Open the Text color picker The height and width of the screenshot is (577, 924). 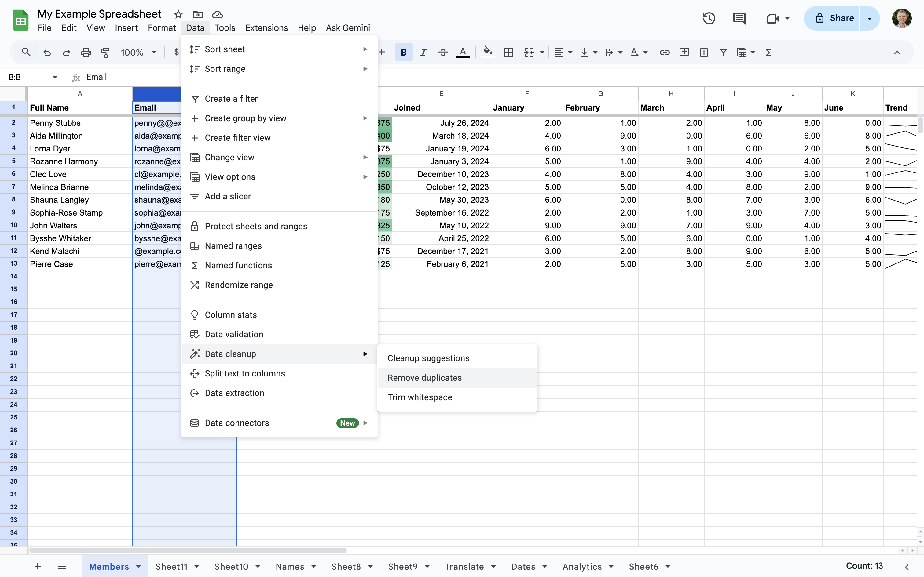pyautogui.click(x=462, y=52)
